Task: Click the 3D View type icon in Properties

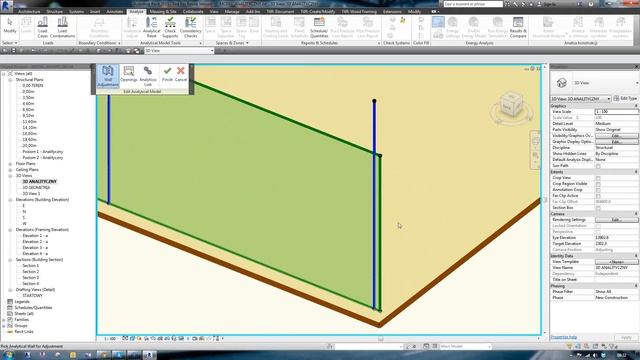Action: click(x=562, y=83)
